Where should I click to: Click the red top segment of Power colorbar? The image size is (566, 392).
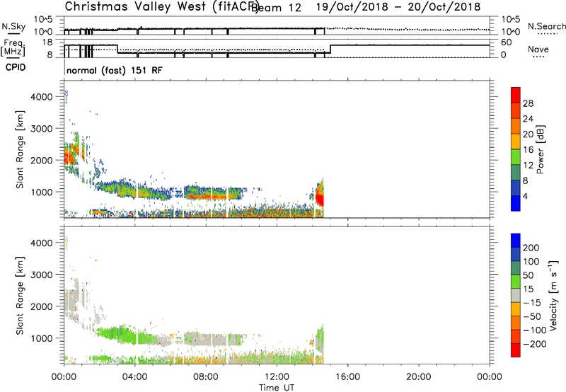[x=516, y=96]
